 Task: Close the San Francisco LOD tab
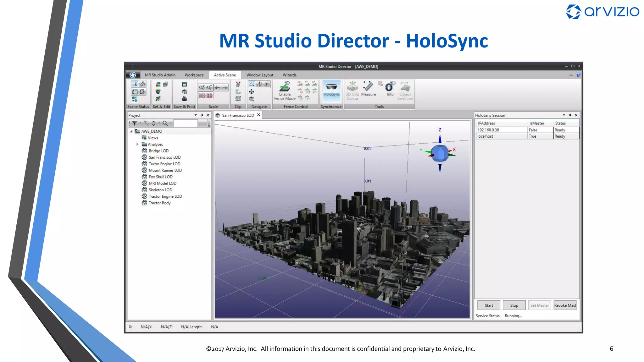tap(259, 115)
